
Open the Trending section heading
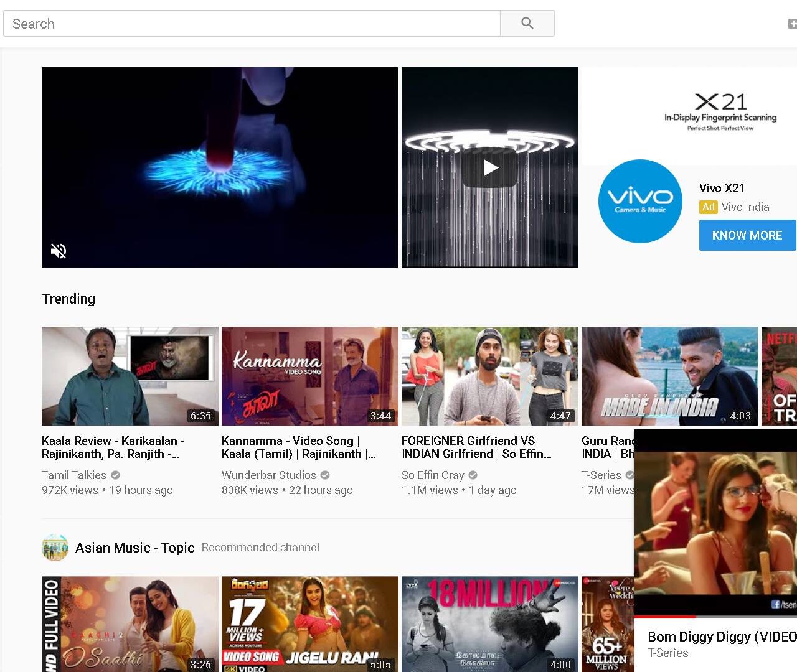click(68, 299)
